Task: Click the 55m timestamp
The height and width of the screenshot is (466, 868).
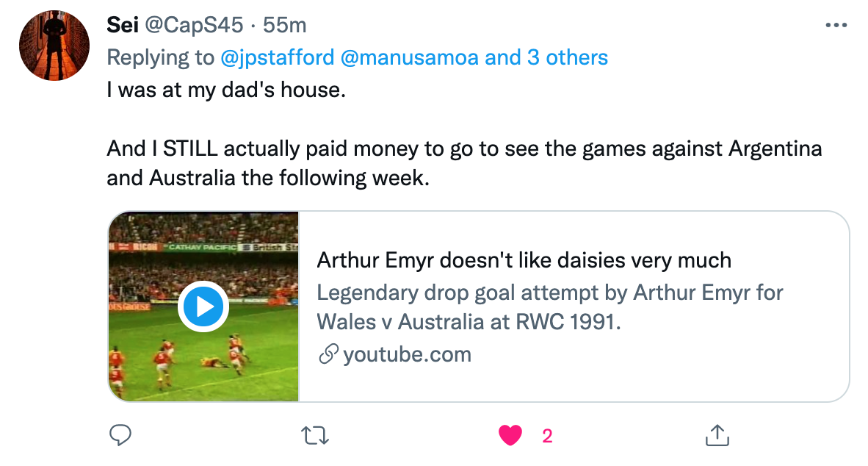Action: (x=285, y=25)
